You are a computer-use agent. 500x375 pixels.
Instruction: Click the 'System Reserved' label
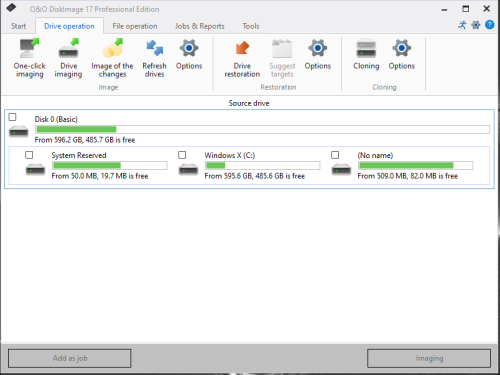click(x=79, y=155)
